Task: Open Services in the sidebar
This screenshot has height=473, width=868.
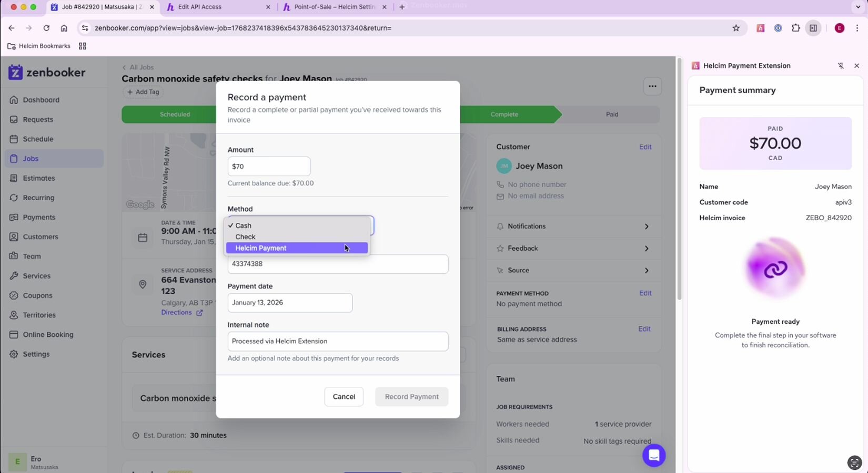Action: [x=54, y=276]
